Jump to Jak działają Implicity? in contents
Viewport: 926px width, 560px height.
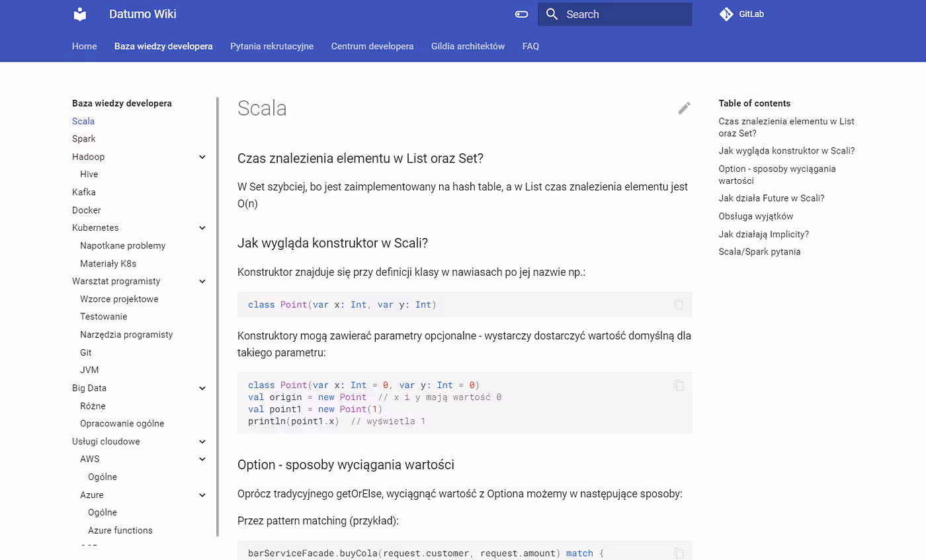pos(764,234)
